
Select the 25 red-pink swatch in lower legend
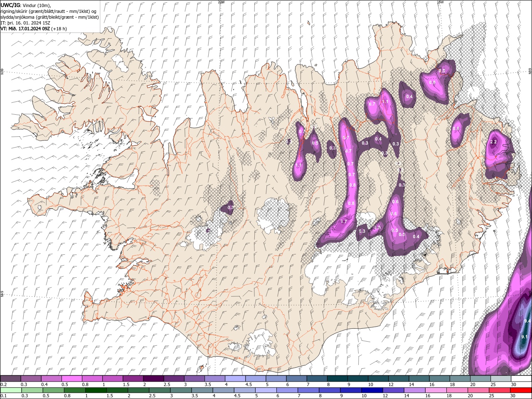(x=500, y=390)
